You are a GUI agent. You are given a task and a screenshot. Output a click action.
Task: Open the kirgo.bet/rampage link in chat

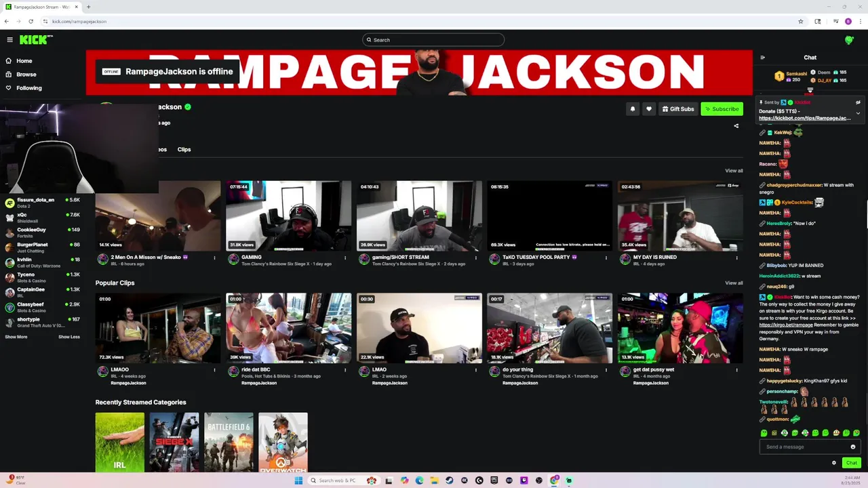point(786,325)
